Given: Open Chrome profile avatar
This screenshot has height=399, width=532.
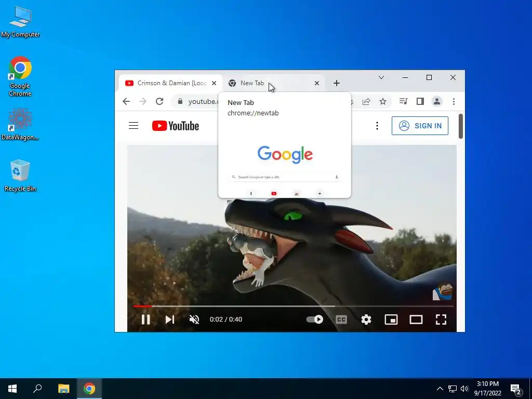Looking at the screenshot, I should coord(436,101).
